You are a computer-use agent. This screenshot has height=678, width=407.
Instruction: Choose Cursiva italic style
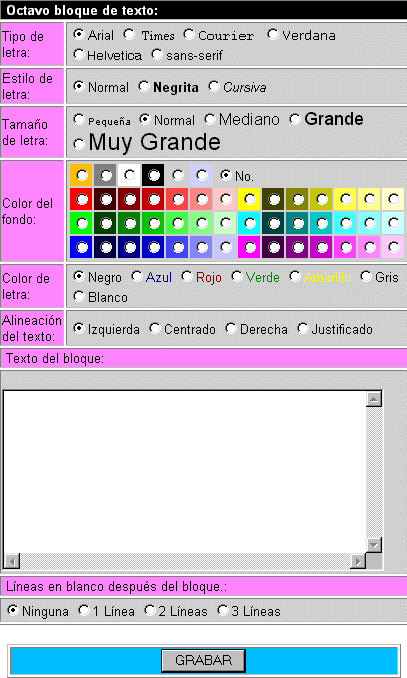214,86
